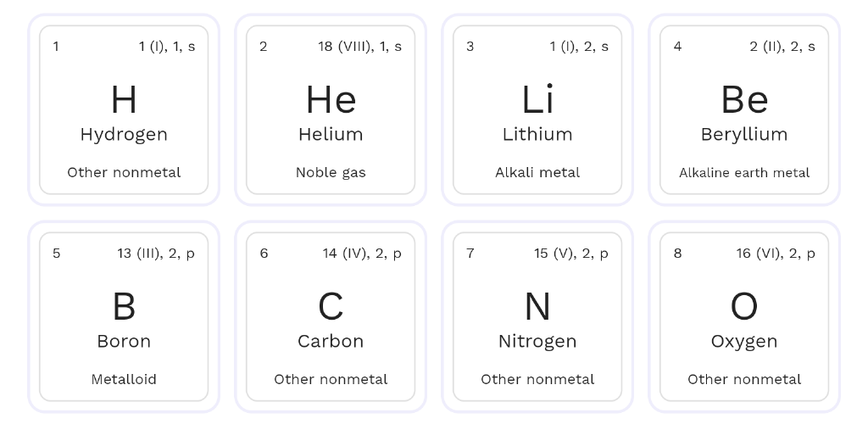The width and height of the screenshot is (868, 424).
Task: Click the large H symbol
Action: point(124,99)
